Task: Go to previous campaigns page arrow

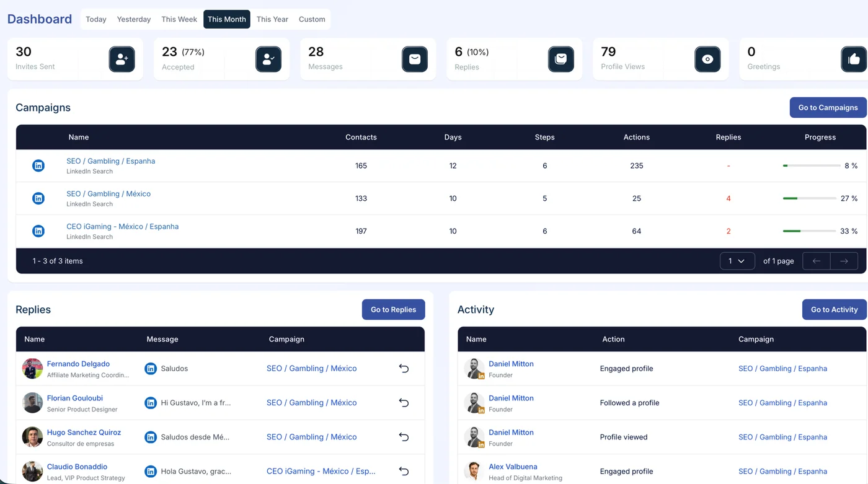Action: pyautogui.click(x=817, y=261)
